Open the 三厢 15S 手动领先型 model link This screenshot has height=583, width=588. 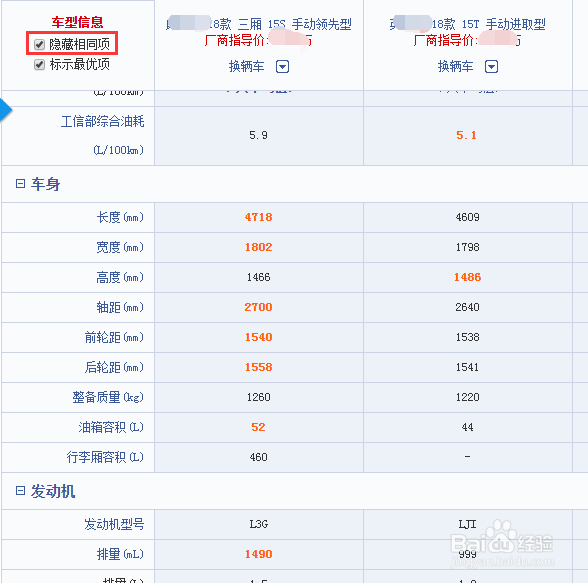(x=259, y=24)
